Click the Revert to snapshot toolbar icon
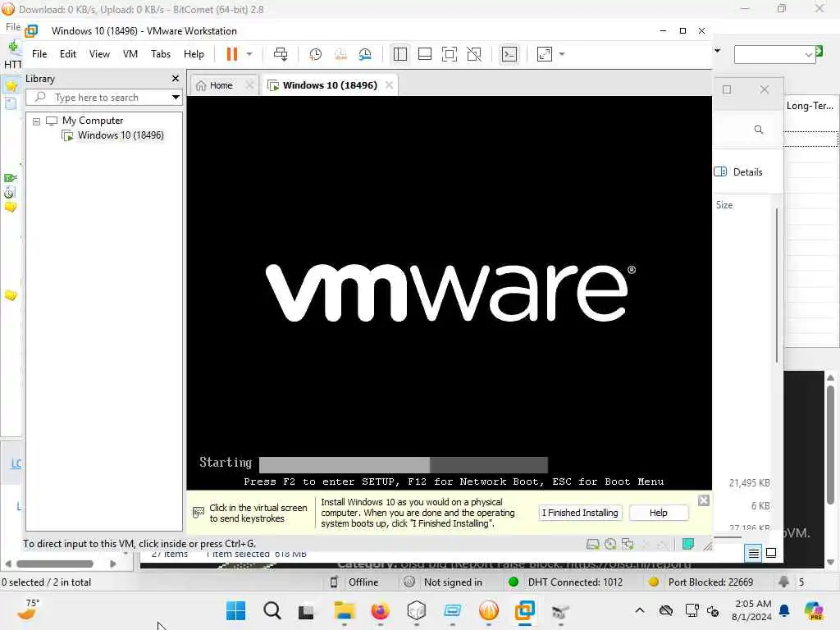Viewport: 840px width, 630px height. (340, 54)
